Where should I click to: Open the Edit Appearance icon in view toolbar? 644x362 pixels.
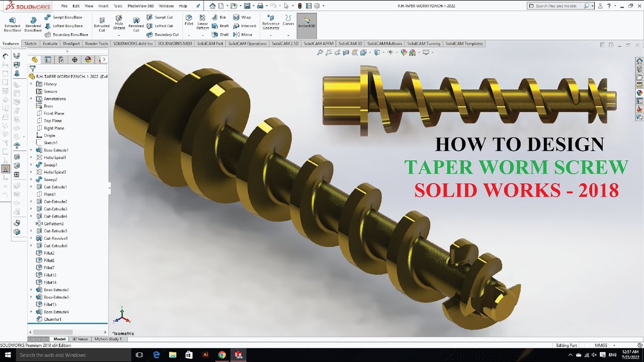(x=403, y=52)
